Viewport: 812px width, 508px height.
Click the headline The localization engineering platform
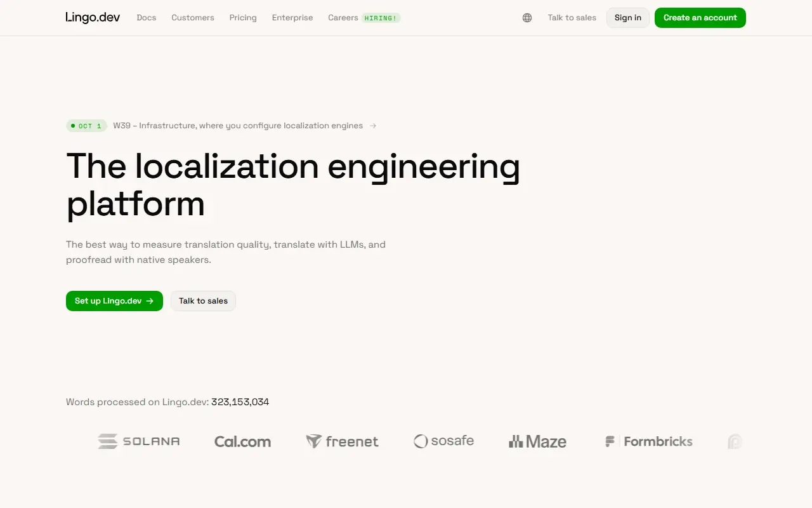tap(293, 185)
